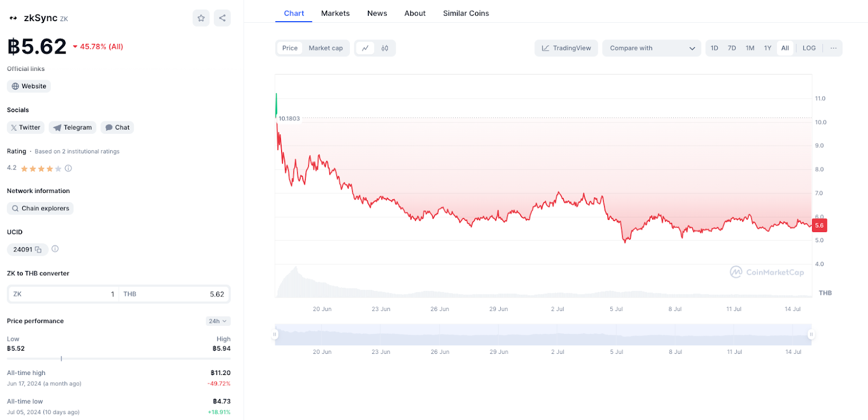
Task: Switch to line chart view icon
Action: tap(365, 48)
